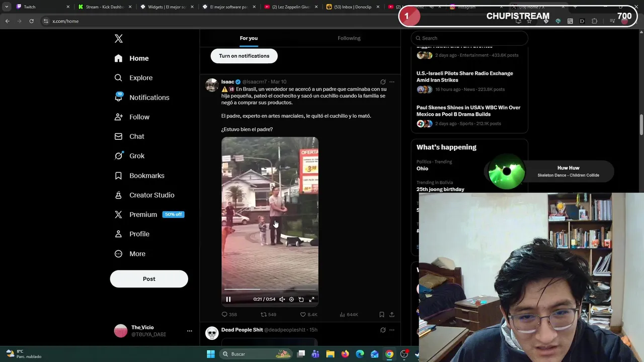Toggle picture-in-picture for video
This screenshot has height=362, width=644.
pyautogui.click(x=301, y=299)
